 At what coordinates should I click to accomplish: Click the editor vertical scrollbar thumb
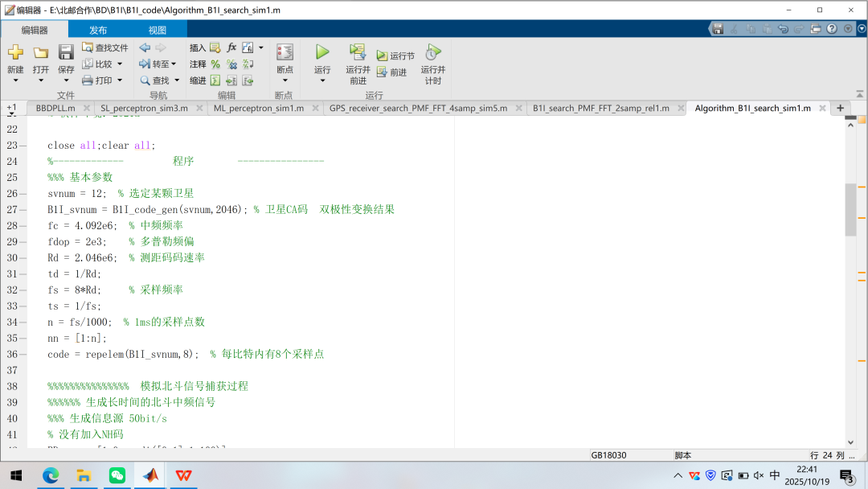[850, 209]
